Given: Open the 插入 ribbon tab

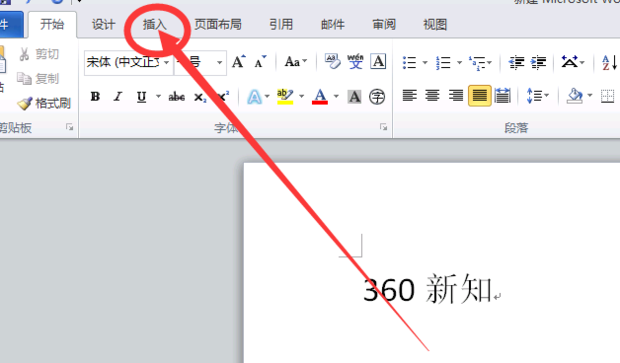Looking at the screenshot, I should [154, 25].
